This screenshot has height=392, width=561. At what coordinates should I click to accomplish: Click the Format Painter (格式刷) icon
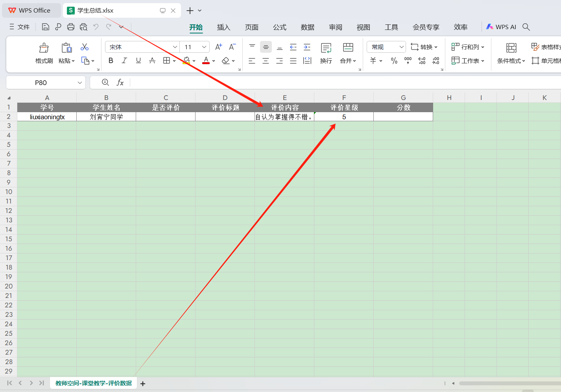point(44,48)
